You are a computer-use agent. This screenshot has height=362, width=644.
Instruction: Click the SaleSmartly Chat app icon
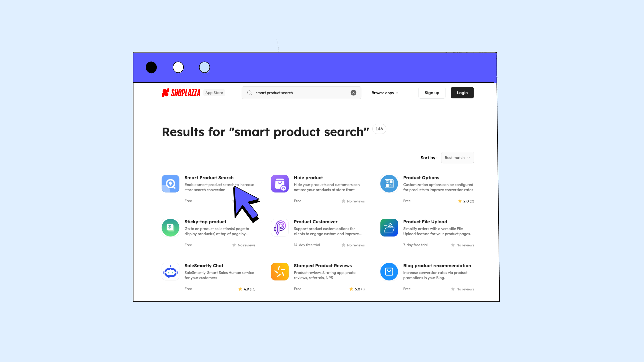170,271
